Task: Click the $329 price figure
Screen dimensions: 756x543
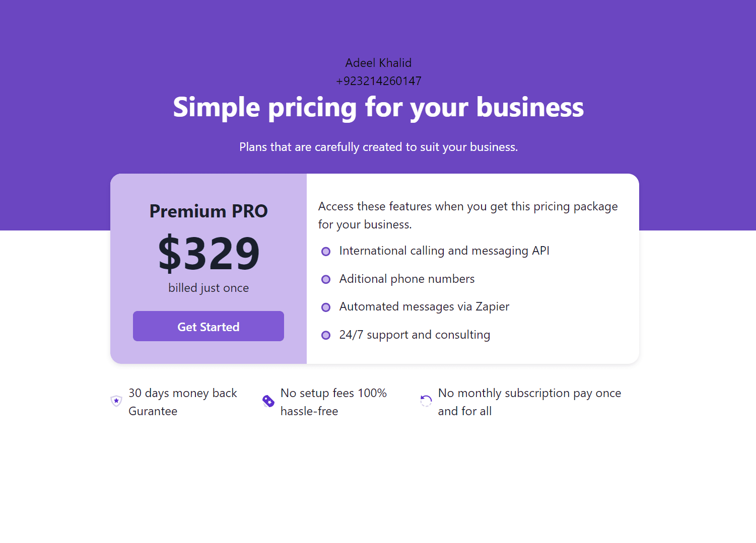Action: tap(209, 253)
